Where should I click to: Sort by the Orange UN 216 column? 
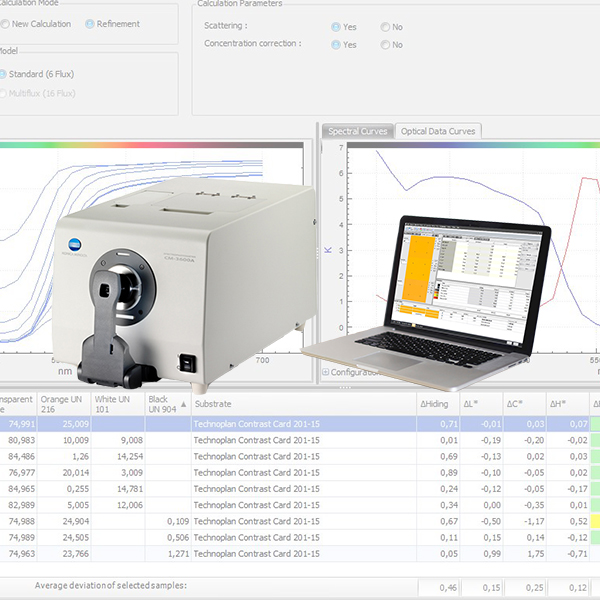(62, 405)
